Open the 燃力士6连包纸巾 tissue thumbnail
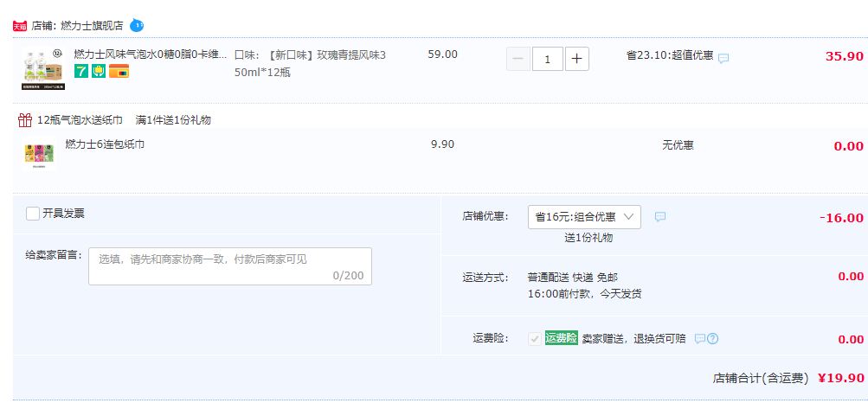This screenshot has height=403, width=868. 39,153
